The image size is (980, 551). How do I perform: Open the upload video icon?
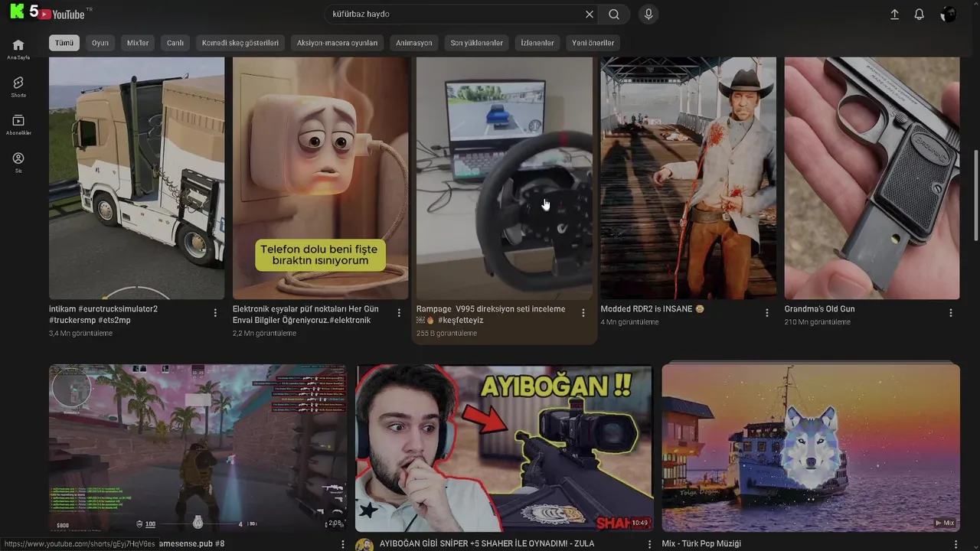894,14
